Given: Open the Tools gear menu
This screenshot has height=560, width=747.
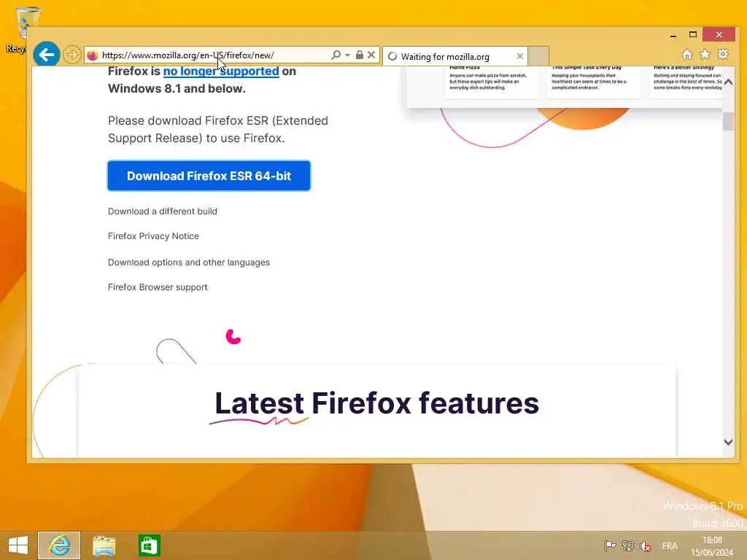Looking at the screenshot, I should click(723, 54).
